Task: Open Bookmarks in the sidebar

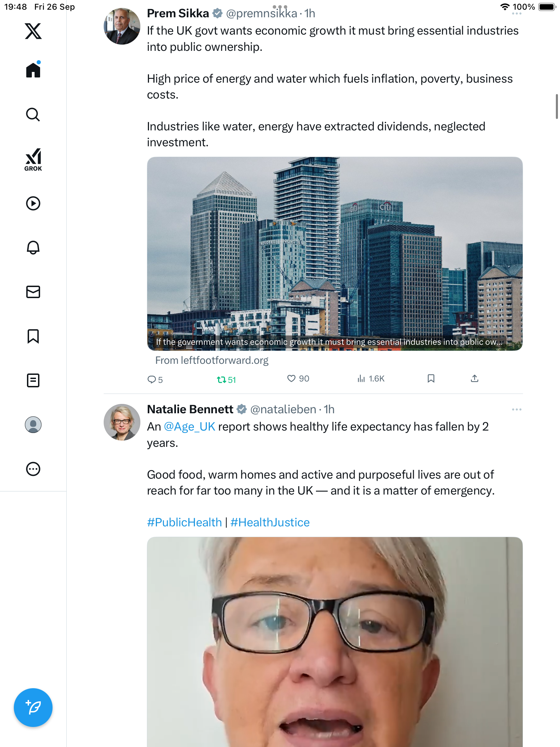Action: (33, 336)
